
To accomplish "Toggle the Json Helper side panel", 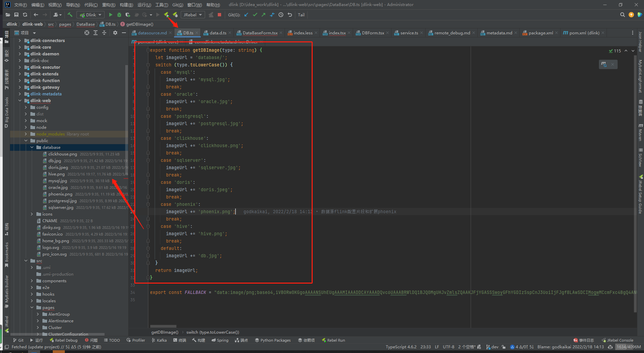I will point(640,42).
